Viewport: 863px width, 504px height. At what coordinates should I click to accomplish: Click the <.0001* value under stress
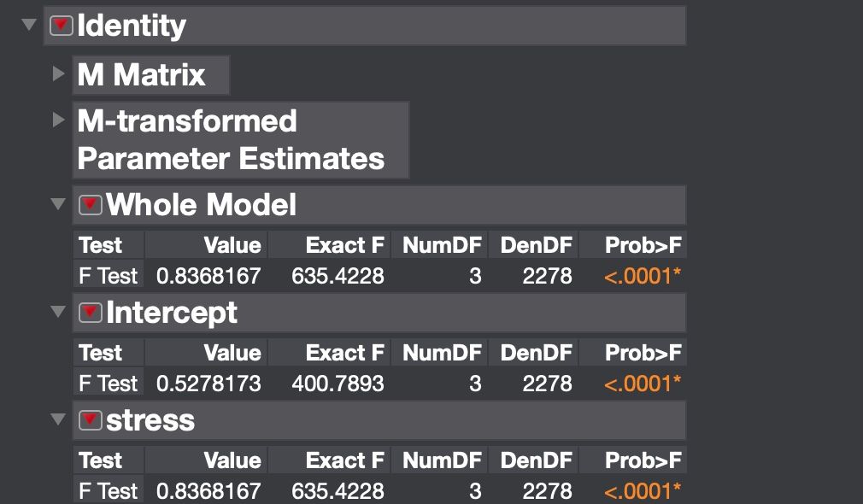point(641,491)
